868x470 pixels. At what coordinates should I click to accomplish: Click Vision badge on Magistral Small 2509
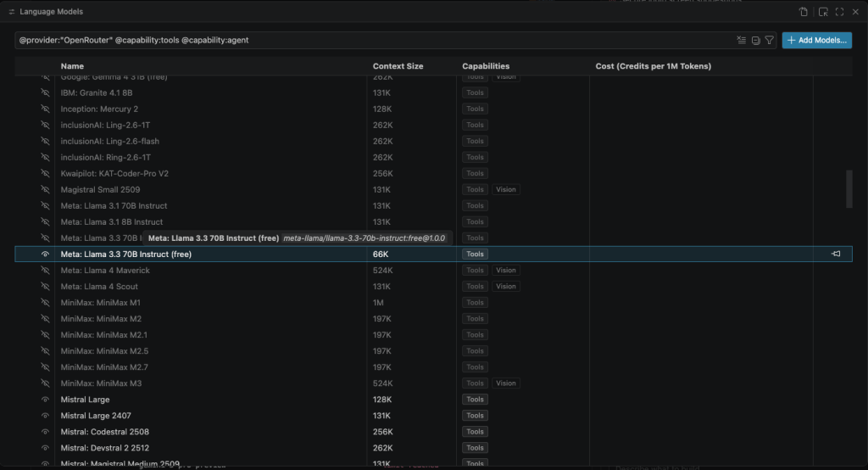(x=505, y=189)
